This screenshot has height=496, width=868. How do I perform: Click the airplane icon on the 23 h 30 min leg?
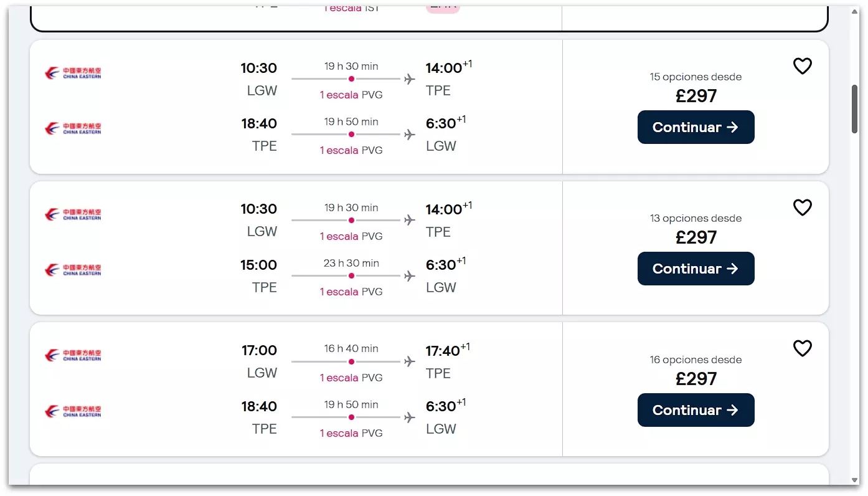click(409, 276)
